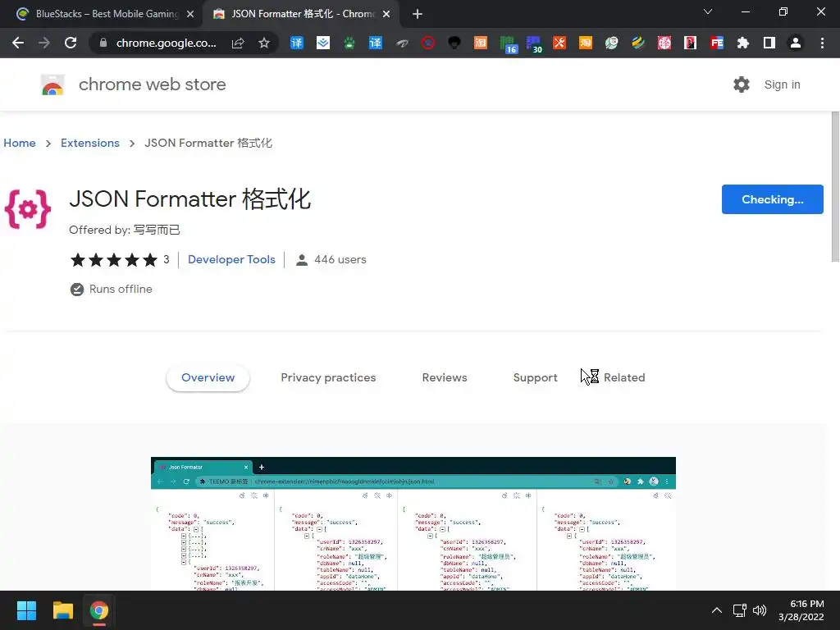The height and width of the screenshot is (630, 840).
Task: Click the 446 users text
Action: point(340,259)
